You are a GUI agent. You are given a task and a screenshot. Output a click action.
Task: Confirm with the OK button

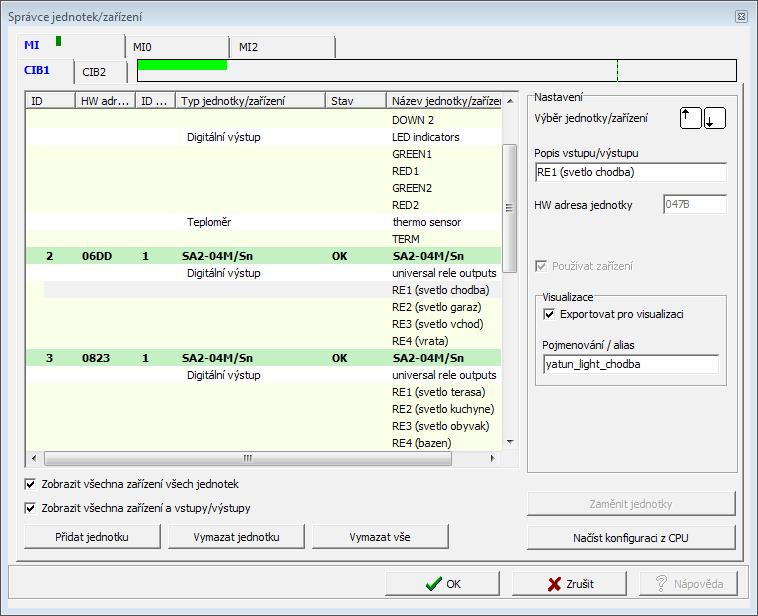(442, 584)
